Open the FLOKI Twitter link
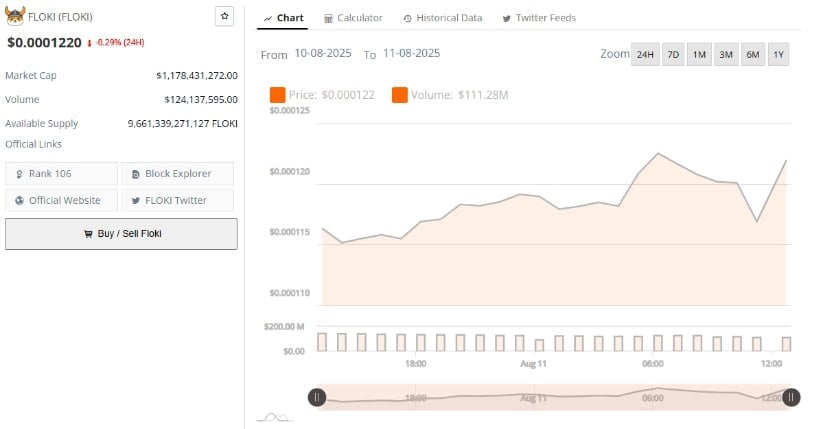The height and width of the screenshot is (429, 825). click(x=177, y=201)
